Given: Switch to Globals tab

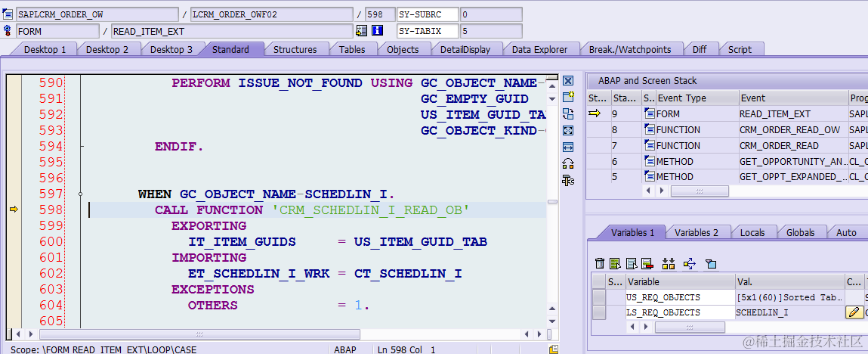Looking at the screenshot, I should pyautogui.click(x=801, y=233).
